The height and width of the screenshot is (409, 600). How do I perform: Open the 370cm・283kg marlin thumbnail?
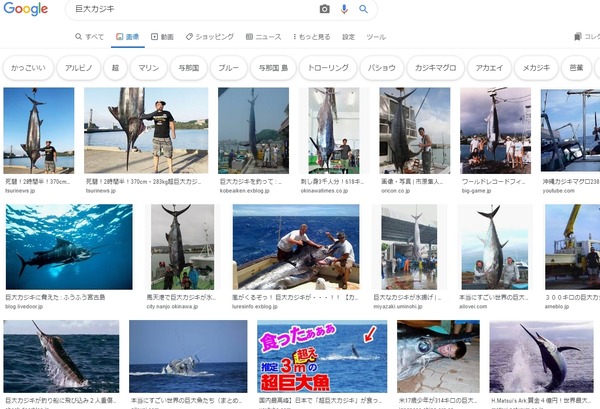[146, 130]
